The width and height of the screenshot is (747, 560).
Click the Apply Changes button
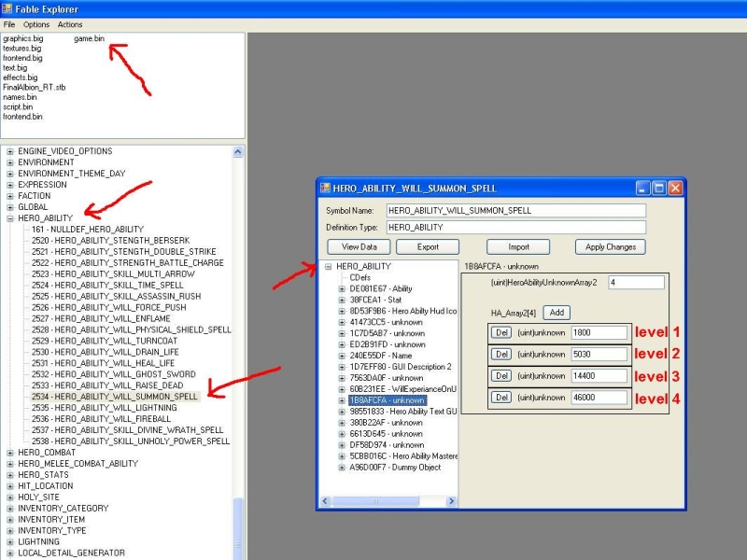(610, 247)
